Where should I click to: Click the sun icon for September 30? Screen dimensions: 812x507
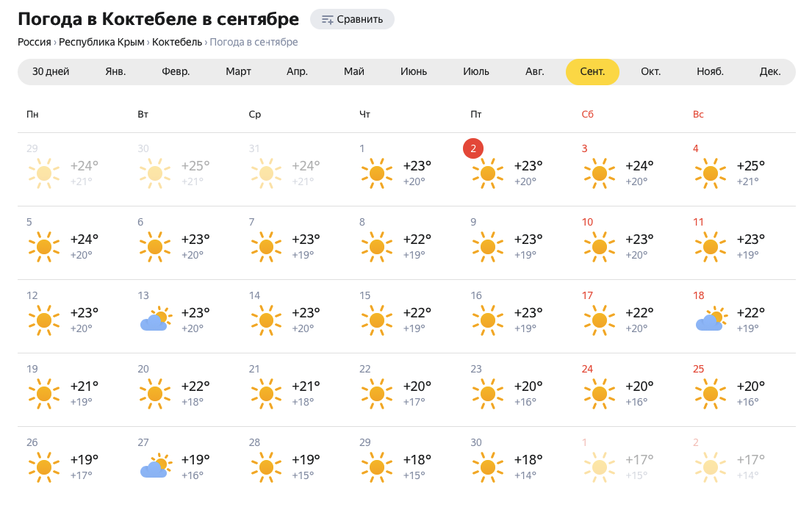(488, 467)
